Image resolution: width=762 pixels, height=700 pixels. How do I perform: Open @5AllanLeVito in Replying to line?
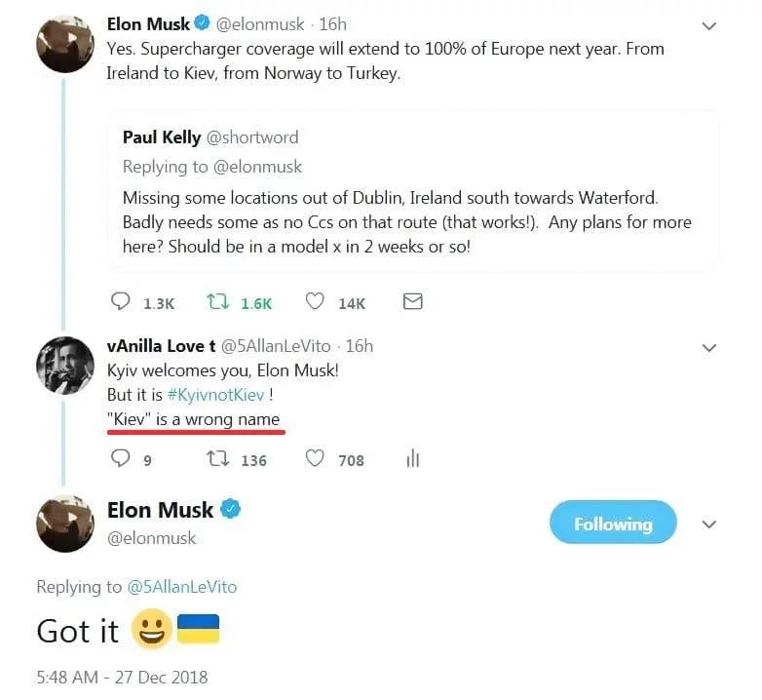tap(182, 586)
